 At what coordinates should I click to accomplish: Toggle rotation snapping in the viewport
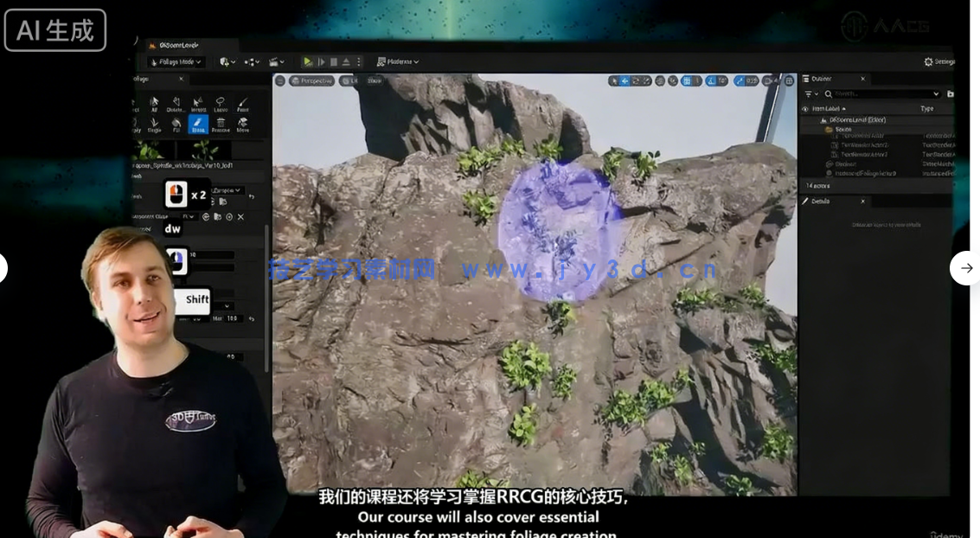[712, 80]
